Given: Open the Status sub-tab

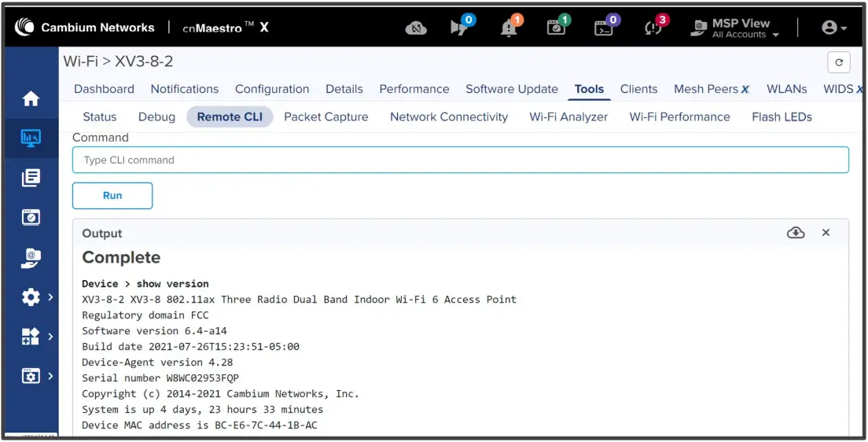Looking at the screenshot, I should point(100,117).
